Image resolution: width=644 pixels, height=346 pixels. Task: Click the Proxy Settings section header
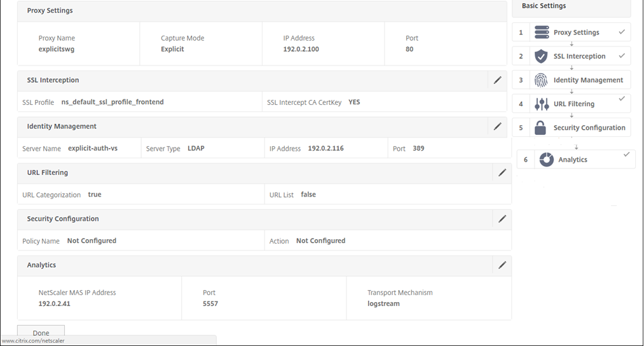tap(50, 11)
